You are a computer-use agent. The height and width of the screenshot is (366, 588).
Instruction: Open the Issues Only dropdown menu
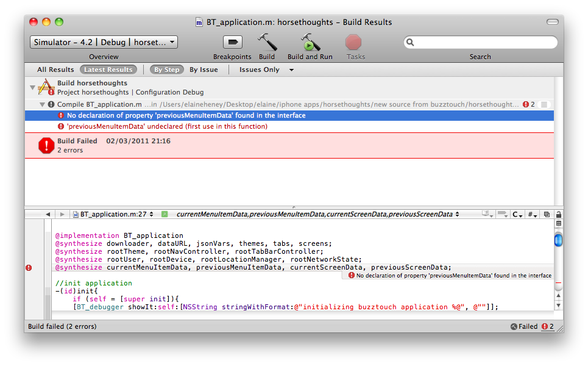tap(266, 70)
